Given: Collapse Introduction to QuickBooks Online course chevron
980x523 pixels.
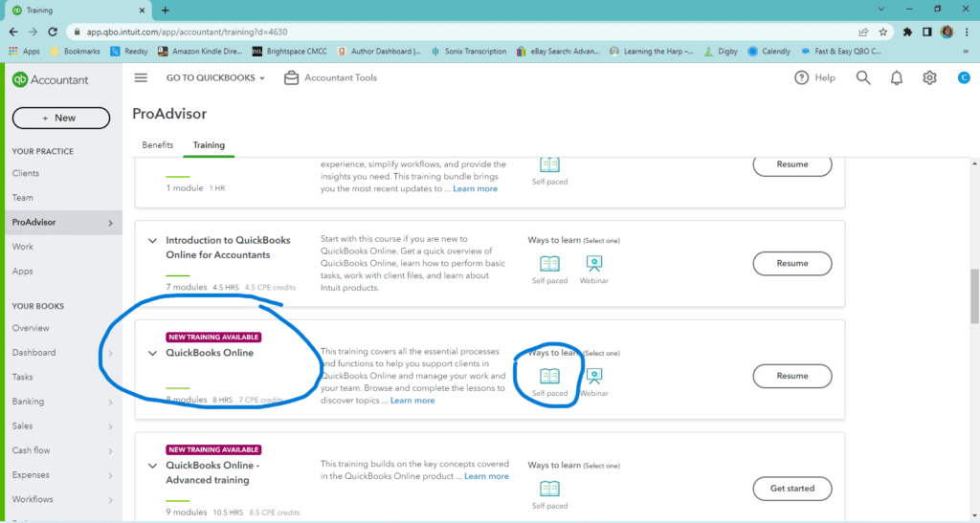Looking at the screenshot, I should (x=152, y=240).
